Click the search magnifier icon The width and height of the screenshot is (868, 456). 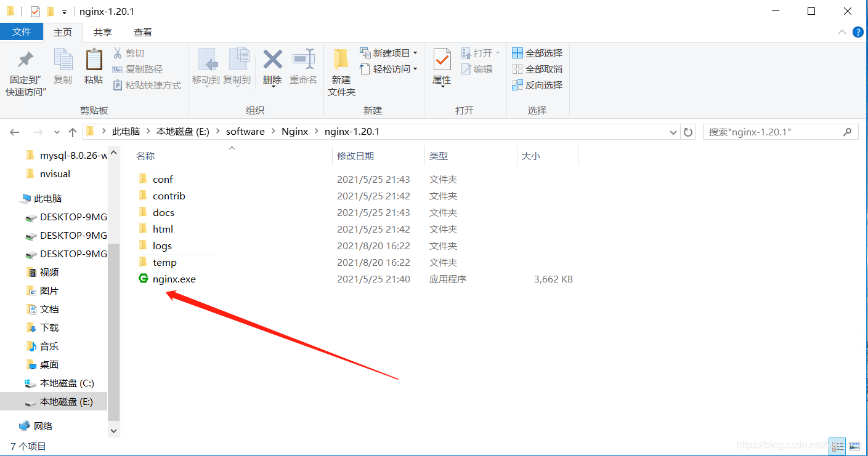(848, 132)
